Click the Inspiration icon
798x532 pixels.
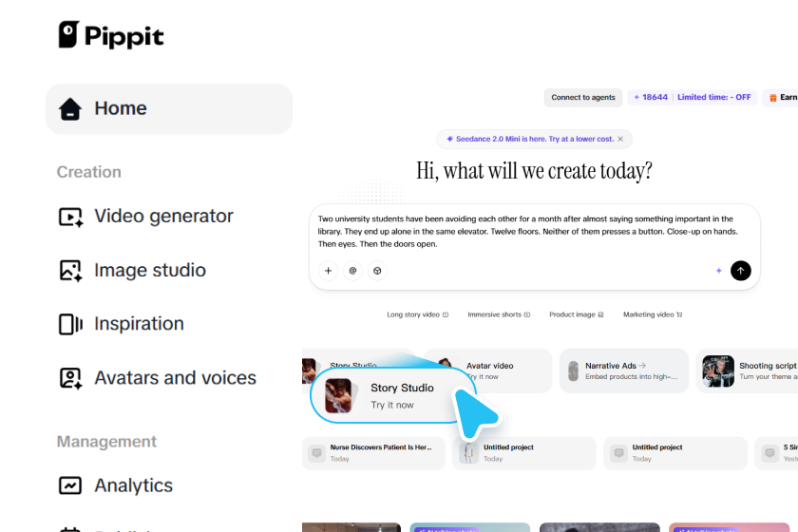pos(70,324)
